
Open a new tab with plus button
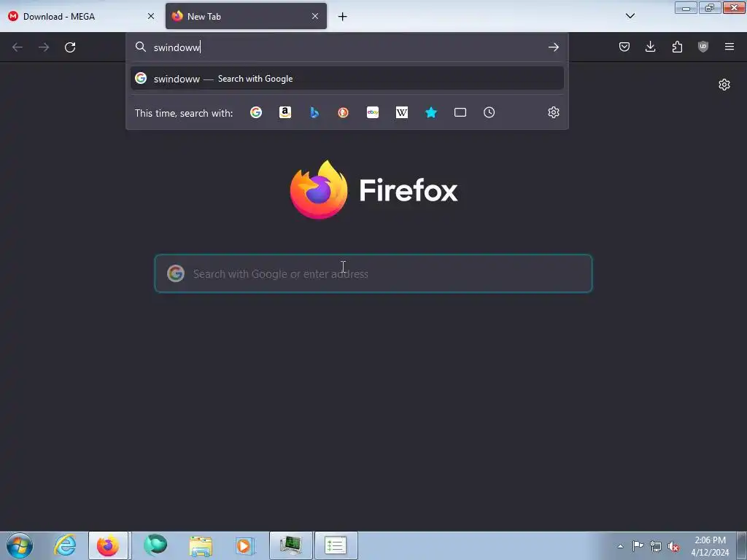coord(342,17)
